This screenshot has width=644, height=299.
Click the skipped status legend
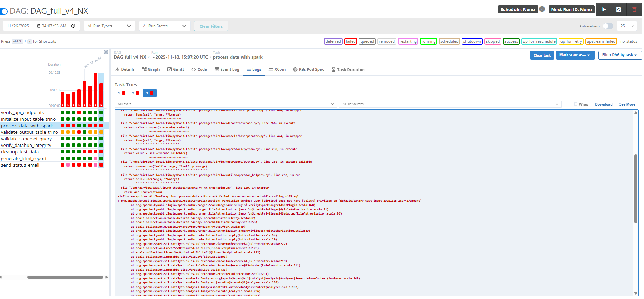tap(492, 41)
